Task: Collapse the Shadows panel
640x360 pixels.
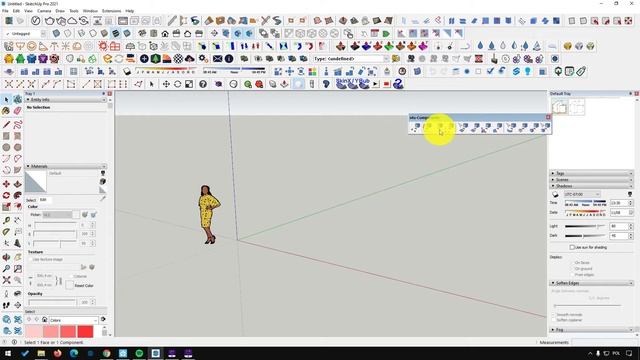Action: (591, 186)
